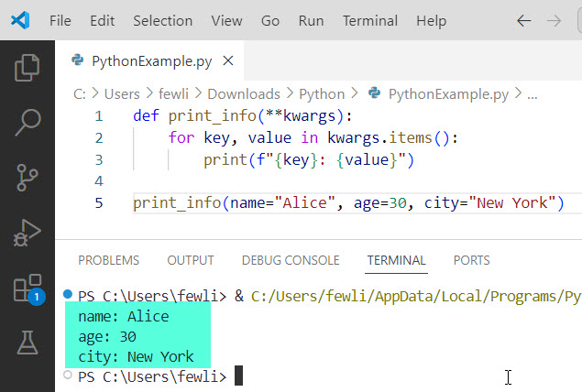Image resolution: width=582 pixels, height=392 pixels.
Task: Click the "New York" string on line 5
Action: point(511,202)
